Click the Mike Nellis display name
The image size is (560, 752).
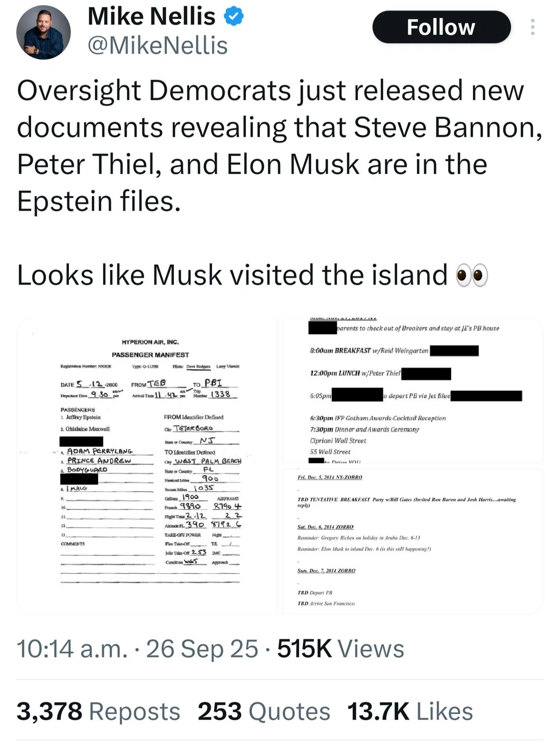(151, 17)
